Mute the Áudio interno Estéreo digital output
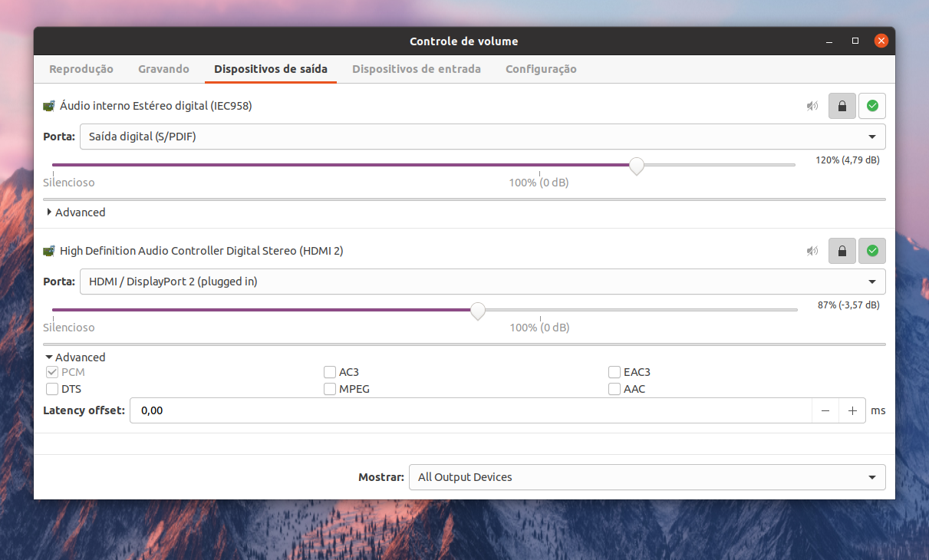 click(x=812, y=106)
